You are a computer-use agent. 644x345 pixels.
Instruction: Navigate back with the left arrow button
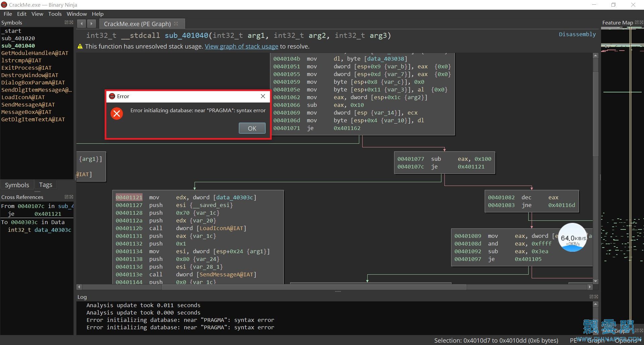point(82,24)
